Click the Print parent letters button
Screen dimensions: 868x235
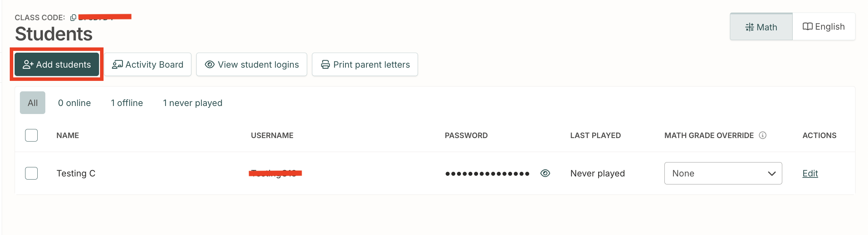365,65
